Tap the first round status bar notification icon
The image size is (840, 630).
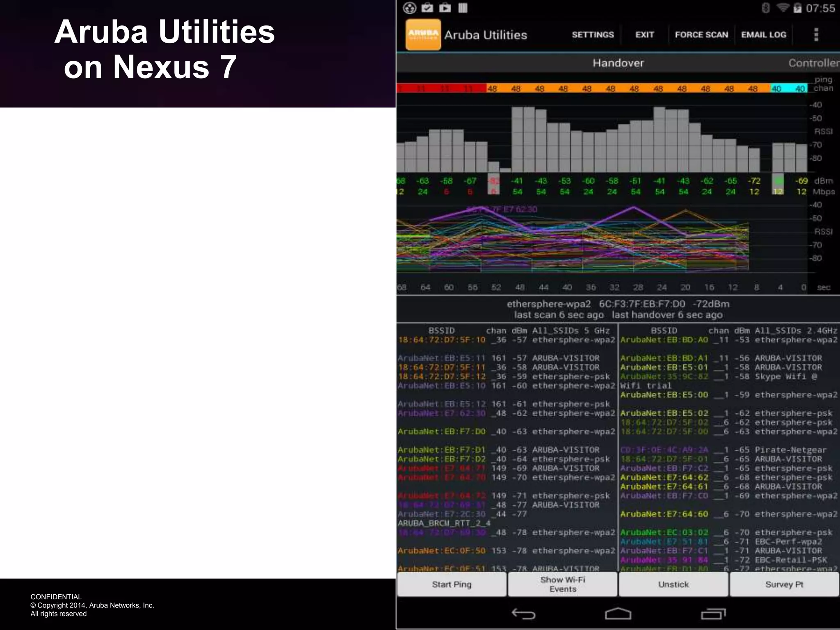tap(410, 8)
